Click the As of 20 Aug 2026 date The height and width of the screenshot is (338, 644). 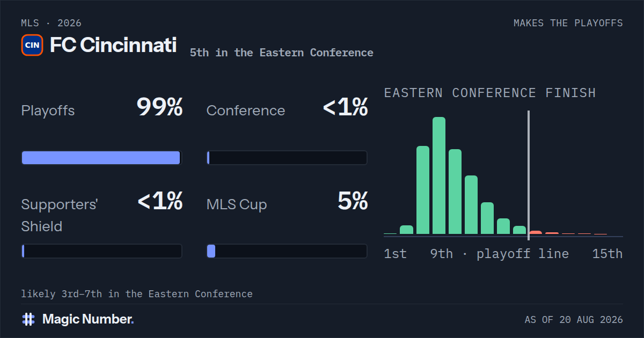point(574,320)
